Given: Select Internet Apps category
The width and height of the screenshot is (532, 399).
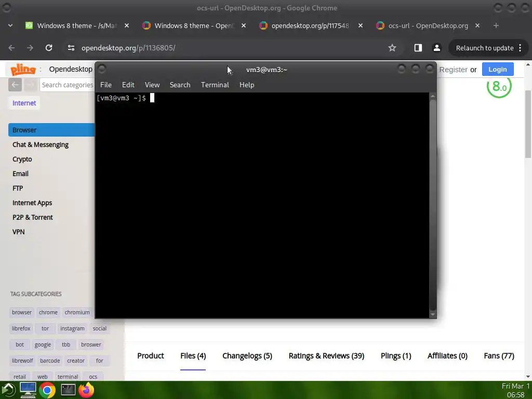Looking at the screenshot, I should (32, 203).
